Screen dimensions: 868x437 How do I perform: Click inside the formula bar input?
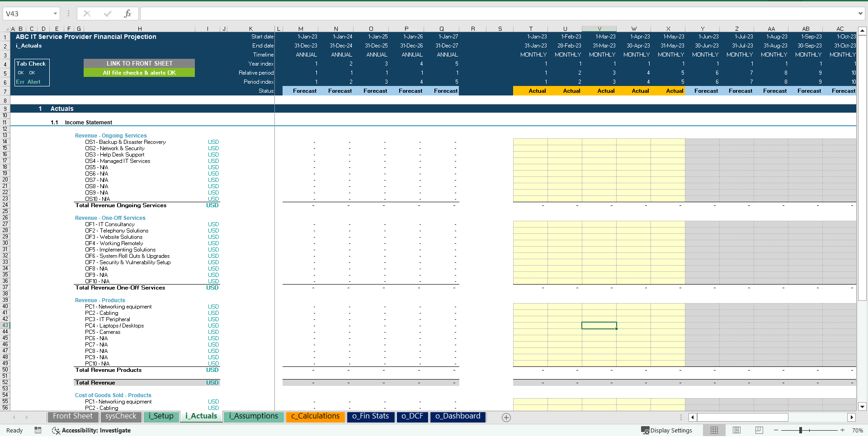click(x=497, y=14)
